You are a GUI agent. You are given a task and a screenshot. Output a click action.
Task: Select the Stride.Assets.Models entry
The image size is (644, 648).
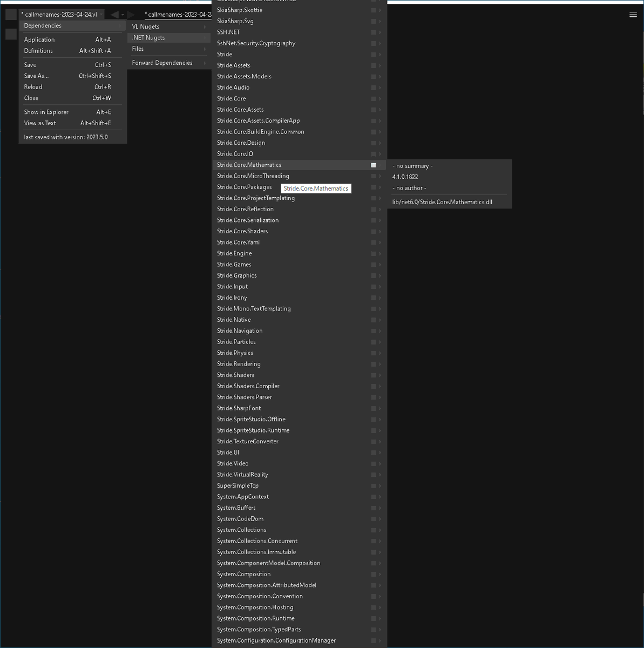(300, 77)
